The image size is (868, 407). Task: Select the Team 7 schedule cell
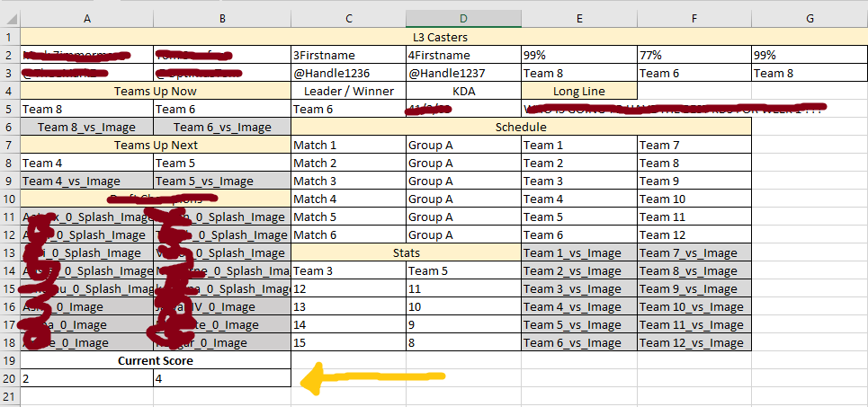point(694,145)
